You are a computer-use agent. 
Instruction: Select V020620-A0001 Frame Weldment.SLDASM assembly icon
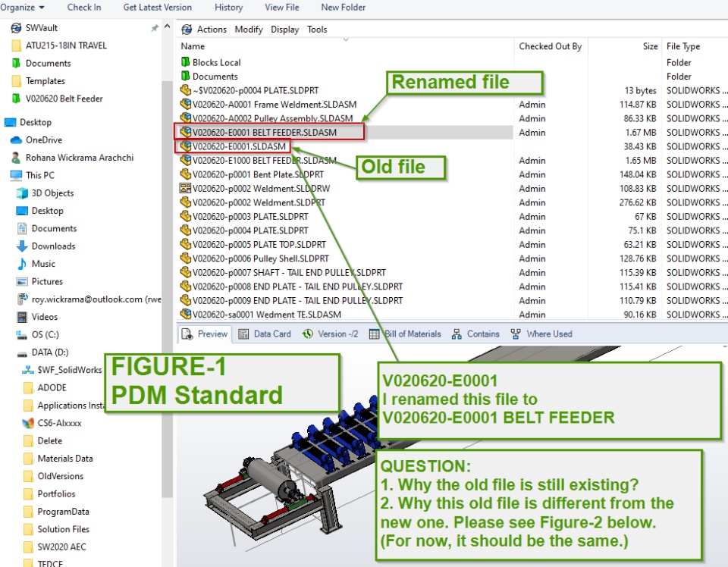tap(185, 104)
